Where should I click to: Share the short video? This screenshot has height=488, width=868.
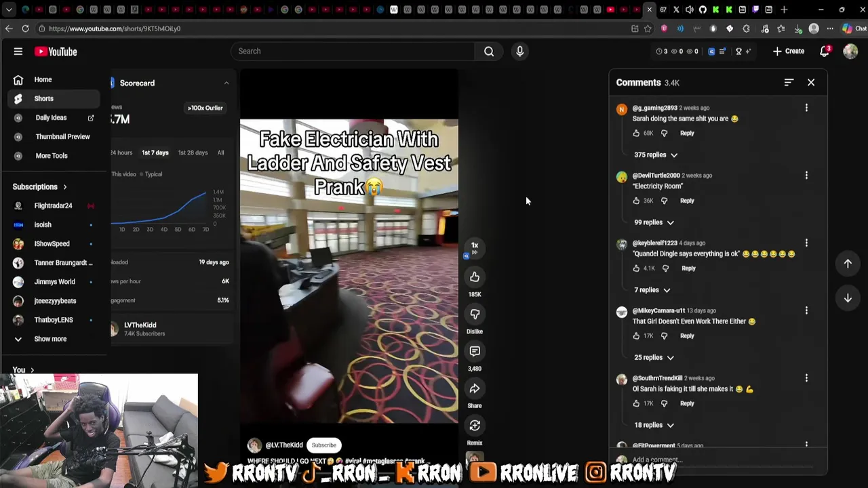click(475, 388)
